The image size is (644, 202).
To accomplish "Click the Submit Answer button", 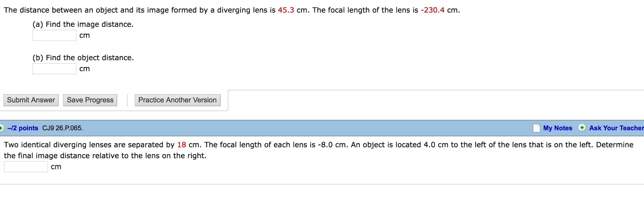I will point(31,100).
